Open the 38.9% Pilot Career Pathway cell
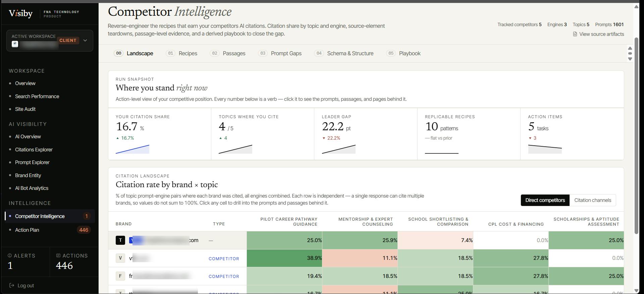Screen dimensions: 644x294 tap(284, 258)
